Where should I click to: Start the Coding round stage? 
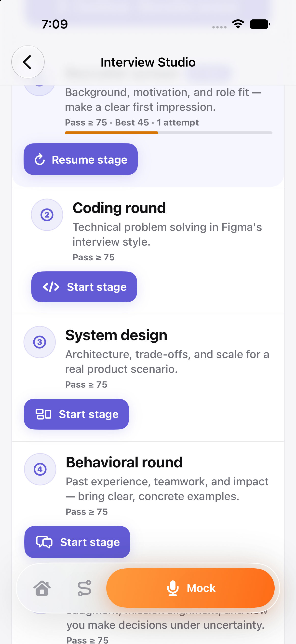coord(84,287)
